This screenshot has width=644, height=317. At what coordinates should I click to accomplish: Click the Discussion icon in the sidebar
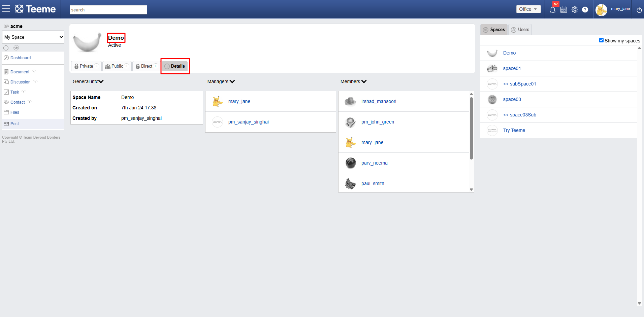6,82
